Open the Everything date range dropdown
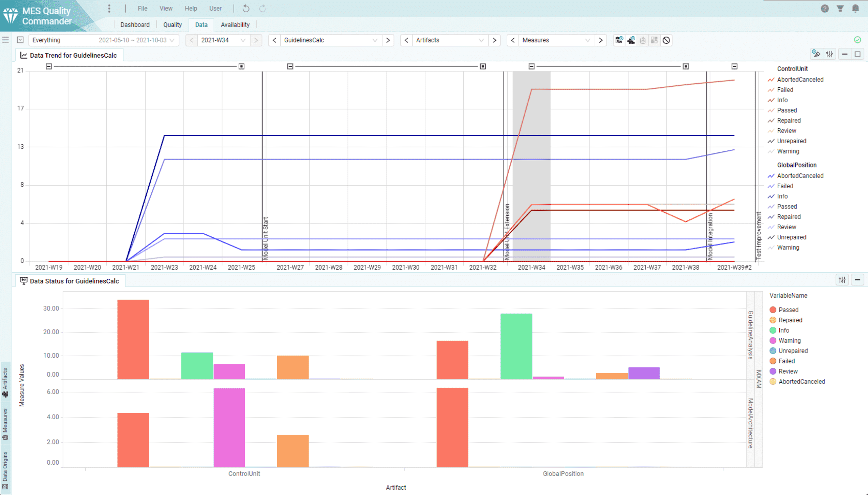The width and height of the screenshot is (868, 495). pos(172,40)
